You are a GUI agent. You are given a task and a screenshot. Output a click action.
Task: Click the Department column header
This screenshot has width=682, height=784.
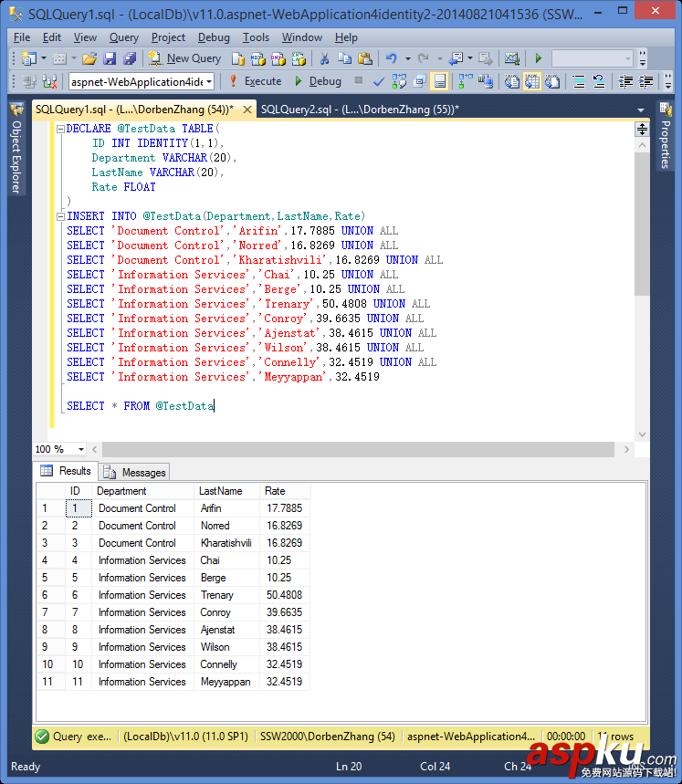[x=142, y=491]
